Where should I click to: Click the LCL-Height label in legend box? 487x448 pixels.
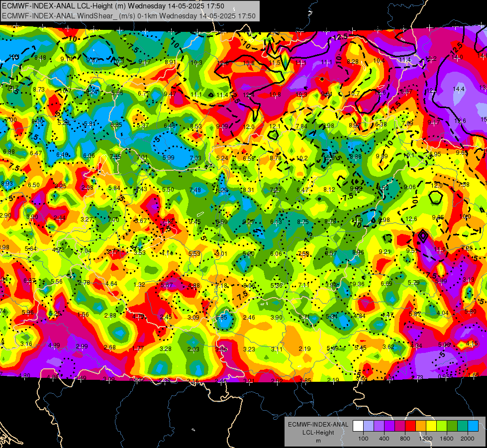[x=318, y=433]
